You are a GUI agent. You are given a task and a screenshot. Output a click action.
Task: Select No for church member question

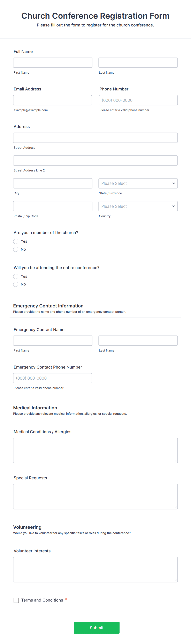16,249
